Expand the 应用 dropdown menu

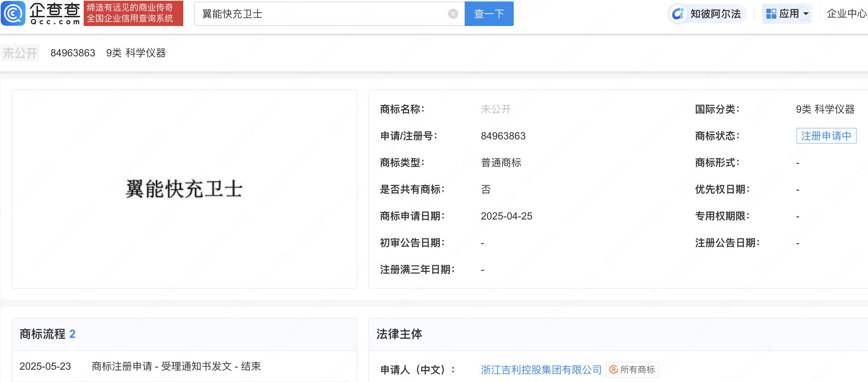click(x=787, y=14)
